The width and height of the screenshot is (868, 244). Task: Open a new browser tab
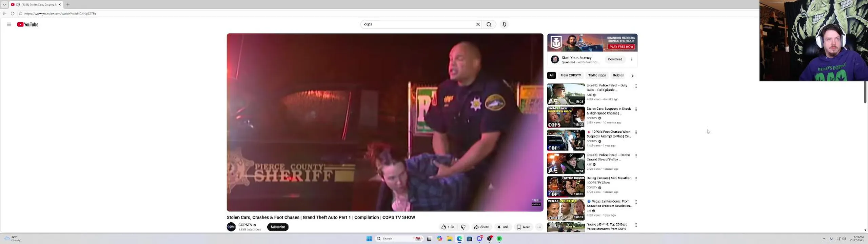(x=68, y=4)
